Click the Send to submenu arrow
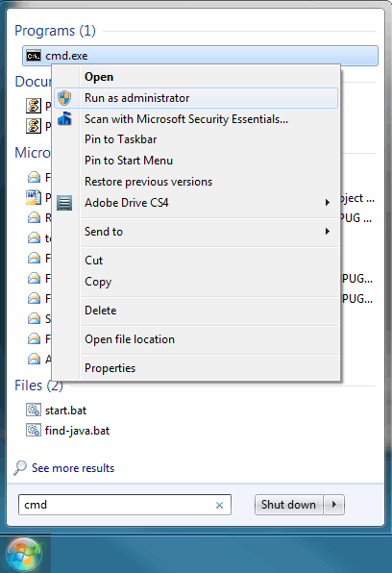 click(x=328, y=232)
